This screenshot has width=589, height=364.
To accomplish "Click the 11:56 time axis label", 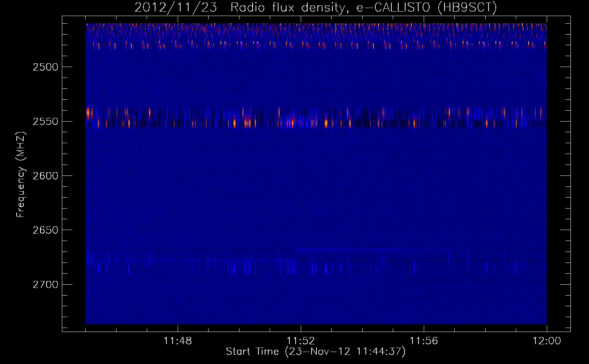I will coord(424,341).
